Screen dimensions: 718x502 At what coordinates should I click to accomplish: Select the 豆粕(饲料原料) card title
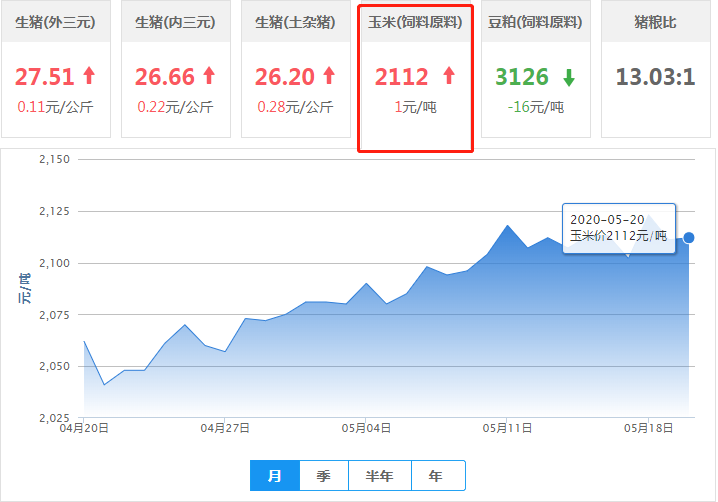pyautogui.click(x=535, y=22)
